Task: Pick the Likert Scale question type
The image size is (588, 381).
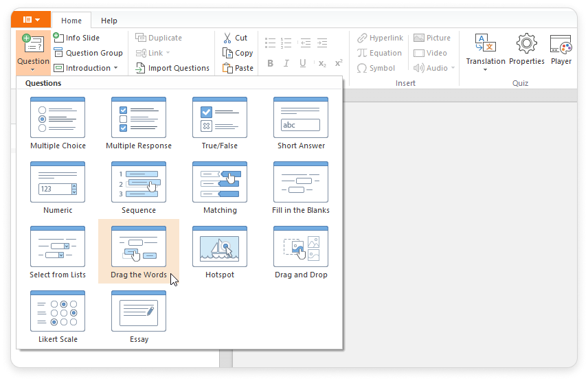Action: pyautogui.click(x=58, y=316)
